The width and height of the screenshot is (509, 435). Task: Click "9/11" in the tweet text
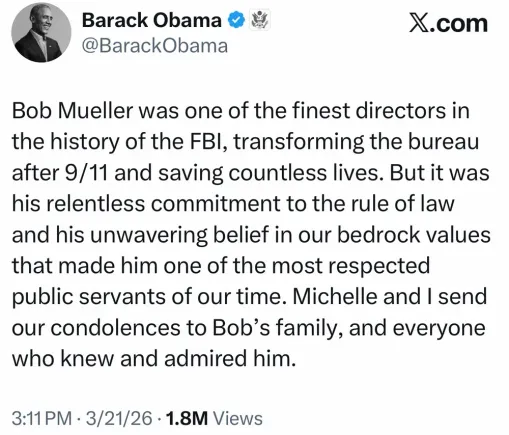click(85, 173)
